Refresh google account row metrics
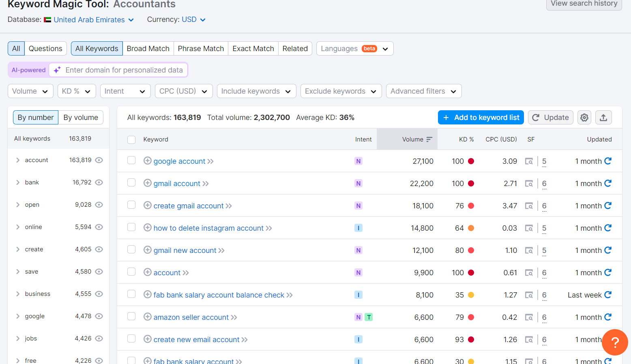Viewport: 631px width, 364px height. (x=608, y=161)
